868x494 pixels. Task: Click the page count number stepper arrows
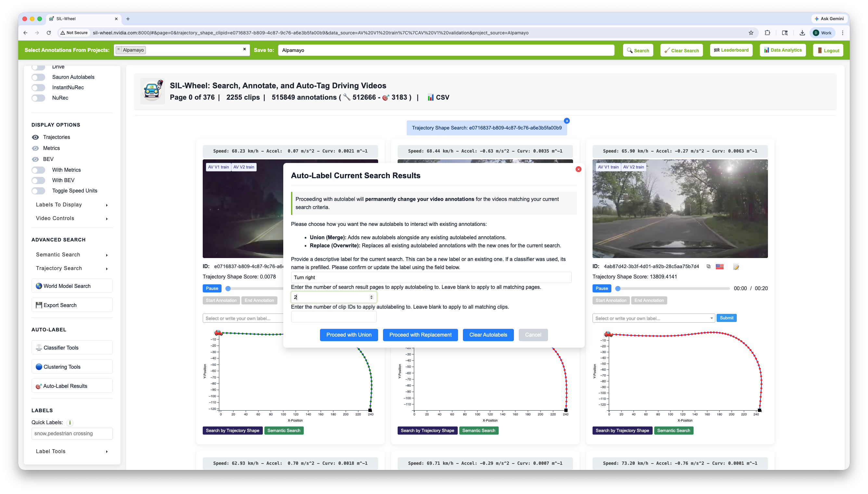pyautogui.click(x=371, y=297)
